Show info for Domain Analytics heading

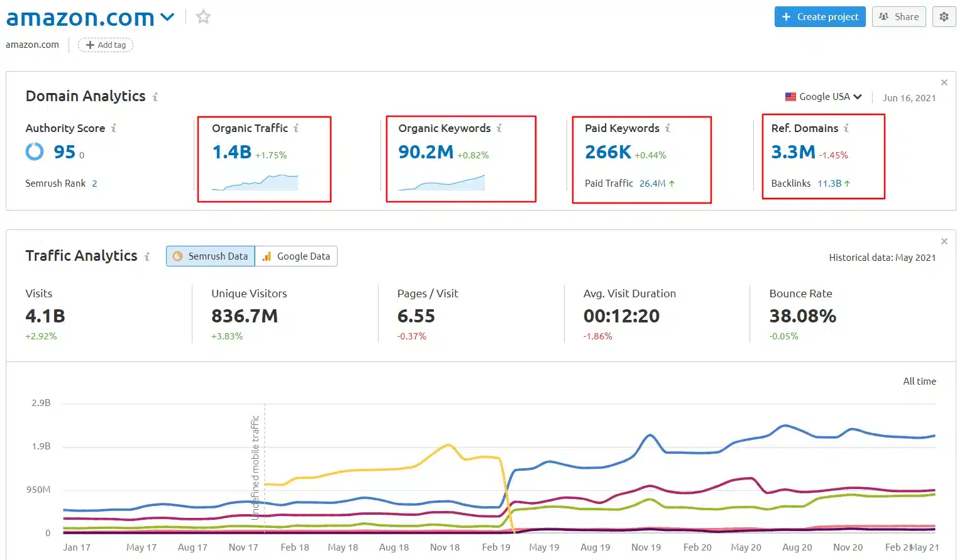tap(155, 97)
